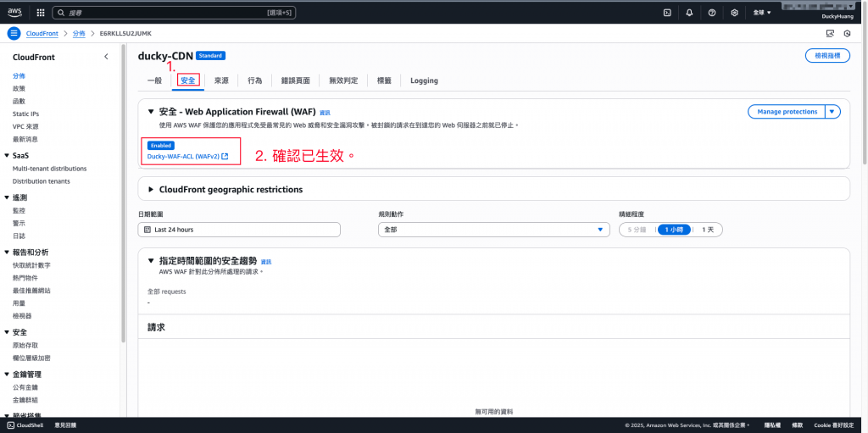
Task: Expand CloudFront geographic restrictions section
Action: point(151,189)
